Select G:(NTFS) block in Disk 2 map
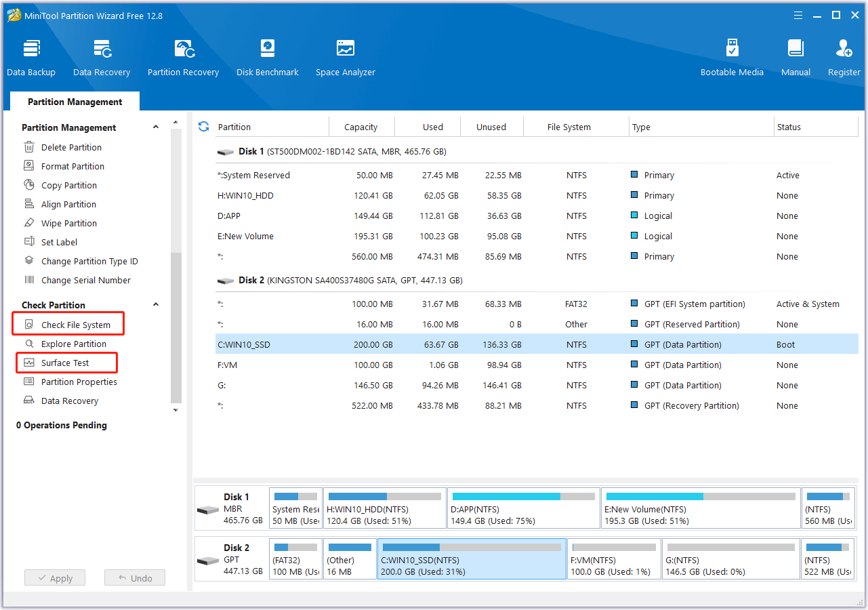This screenshot has width=868, height=610. tap(731, 558)
